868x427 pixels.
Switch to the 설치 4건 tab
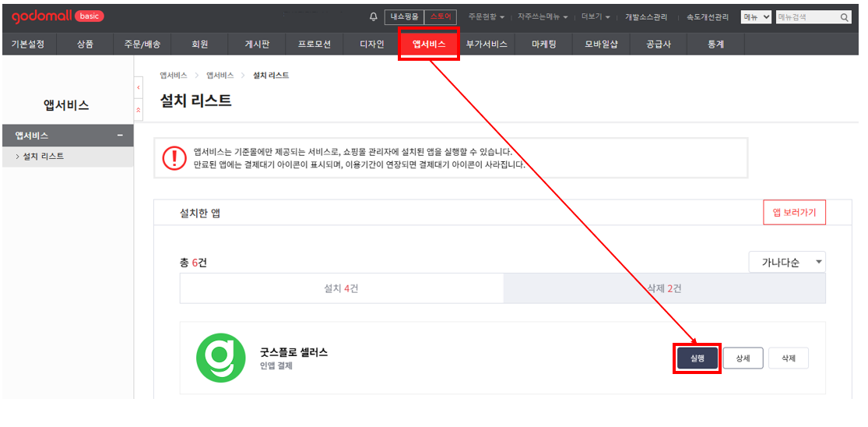pos(341,288)
